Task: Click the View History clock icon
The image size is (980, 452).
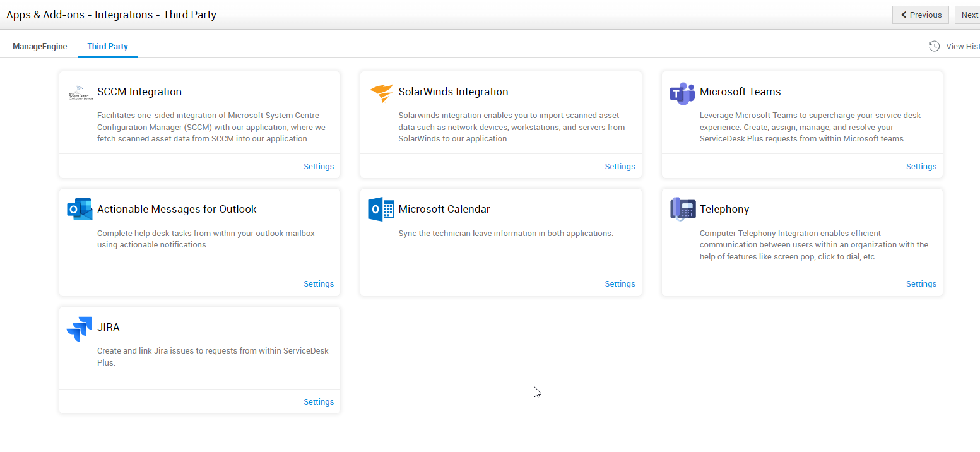Action: (935, 46)
